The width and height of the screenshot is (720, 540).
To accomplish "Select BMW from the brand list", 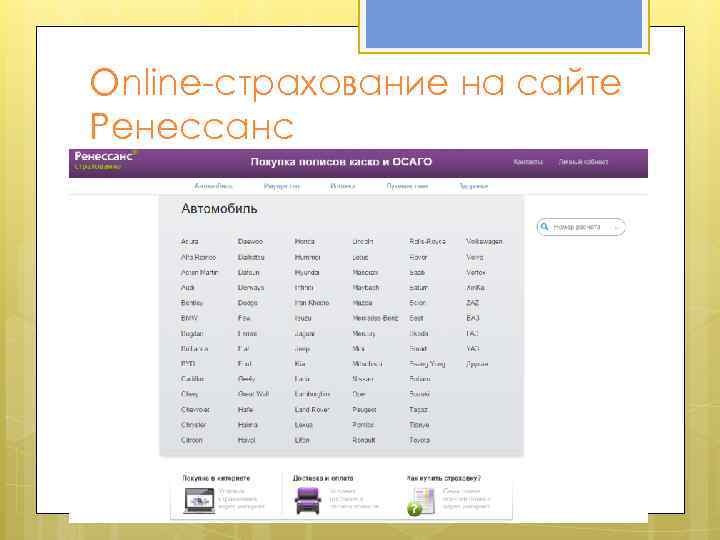I will 189,318.
